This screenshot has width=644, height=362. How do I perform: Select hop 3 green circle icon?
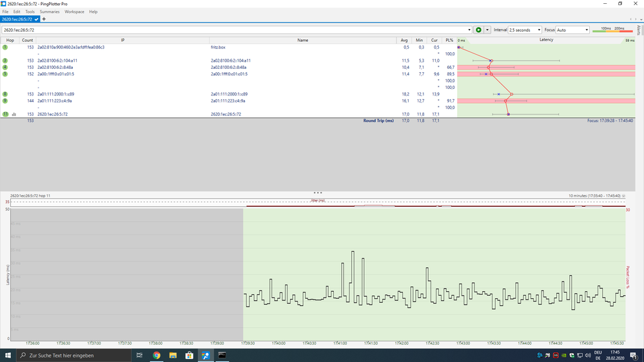5,61
